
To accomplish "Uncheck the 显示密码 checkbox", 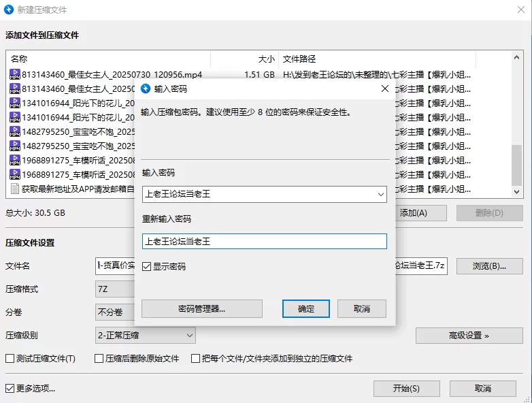I will point(146,267).
